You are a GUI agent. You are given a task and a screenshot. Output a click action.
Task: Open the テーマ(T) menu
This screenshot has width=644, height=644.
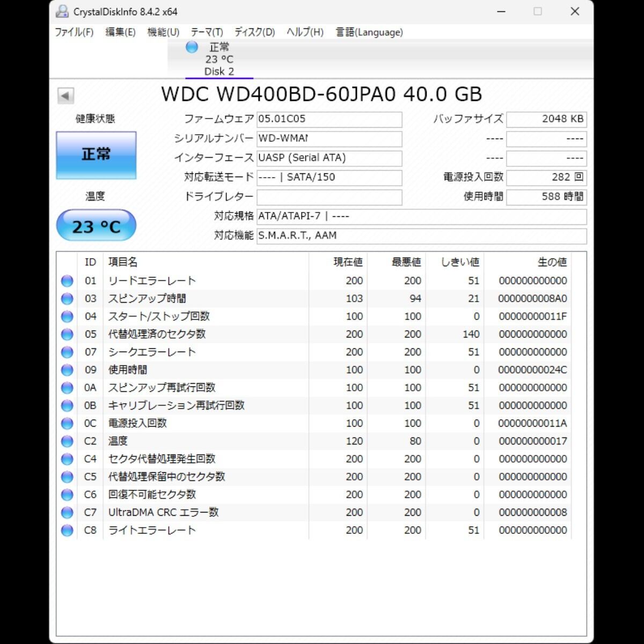tap(207, 32)
